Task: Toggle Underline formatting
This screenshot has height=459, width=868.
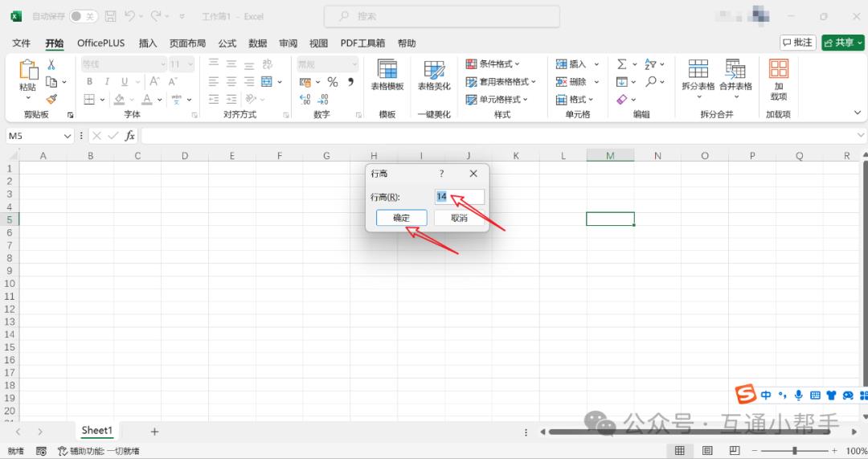Action: pos(125,81)
